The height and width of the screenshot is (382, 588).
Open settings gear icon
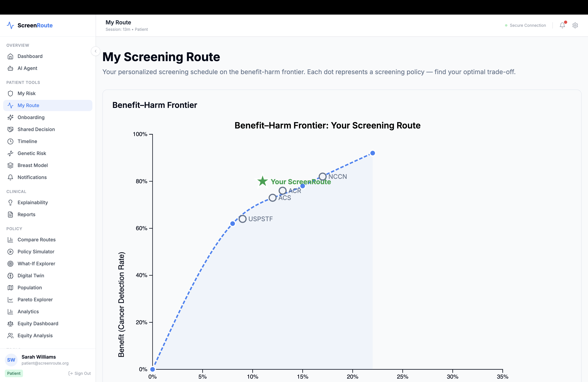pyautogui.click(x=575, y=25)
